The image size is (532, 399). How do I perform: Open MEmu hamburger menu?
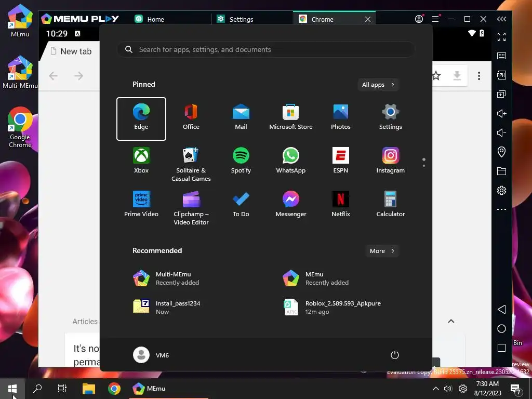tap(435, 19)
